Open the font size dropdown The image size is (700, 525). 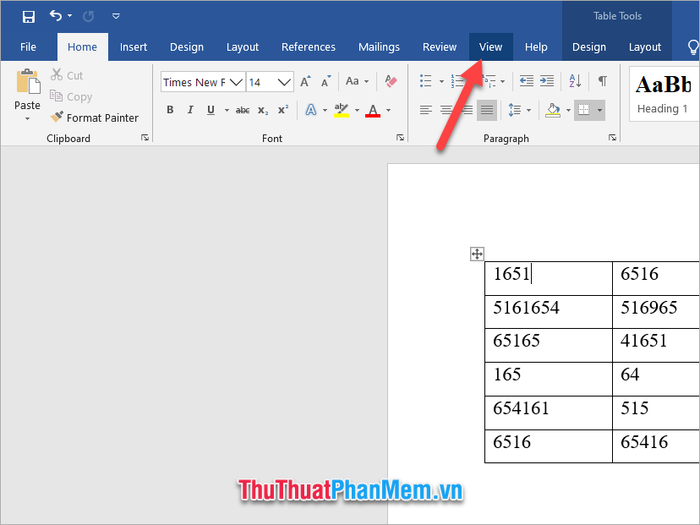285,82
